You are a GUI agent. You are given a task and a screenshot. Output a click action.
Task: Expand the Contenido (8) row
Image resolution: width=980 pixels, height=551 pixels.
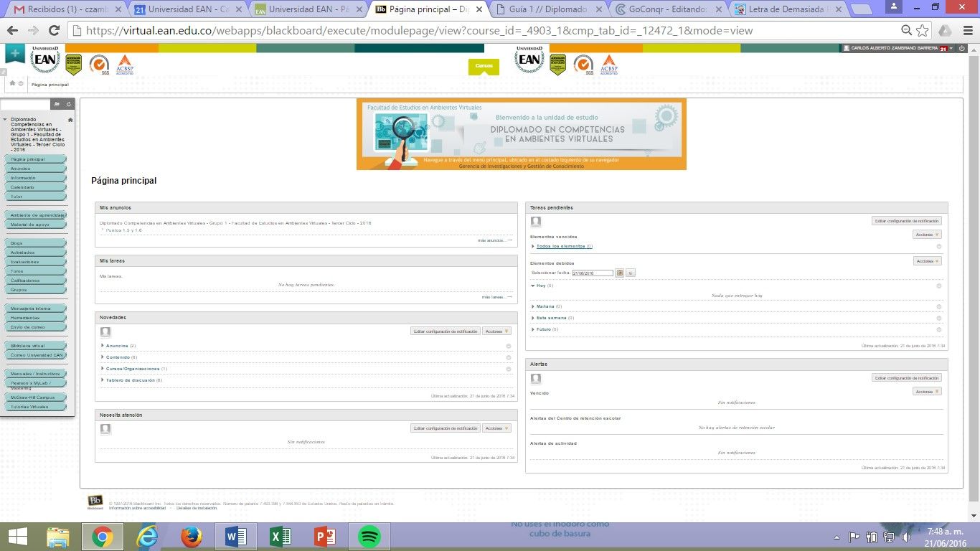click(119, 357)
